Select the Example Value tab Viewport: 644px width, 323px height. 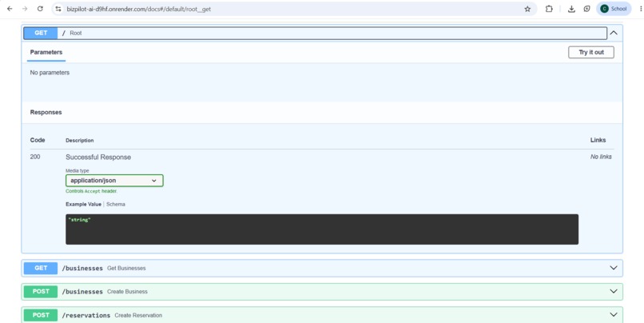83,204
